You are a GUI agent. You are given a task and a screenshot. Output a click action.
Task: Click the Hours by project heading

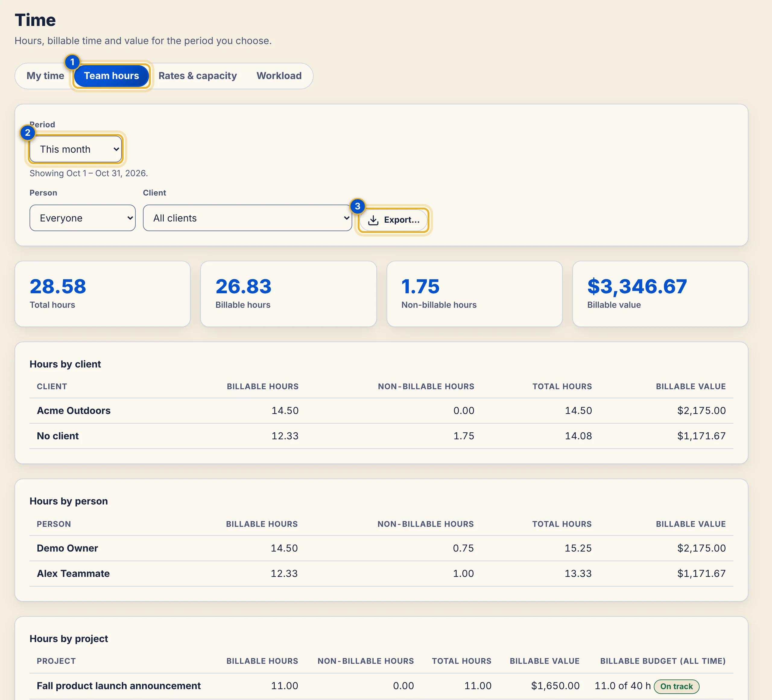tap(68, 639)
